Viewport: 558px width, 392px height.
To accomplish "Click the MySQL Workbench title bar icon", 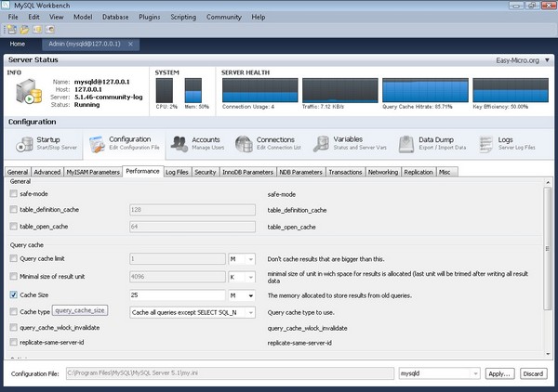I will [x=6, y=5].
